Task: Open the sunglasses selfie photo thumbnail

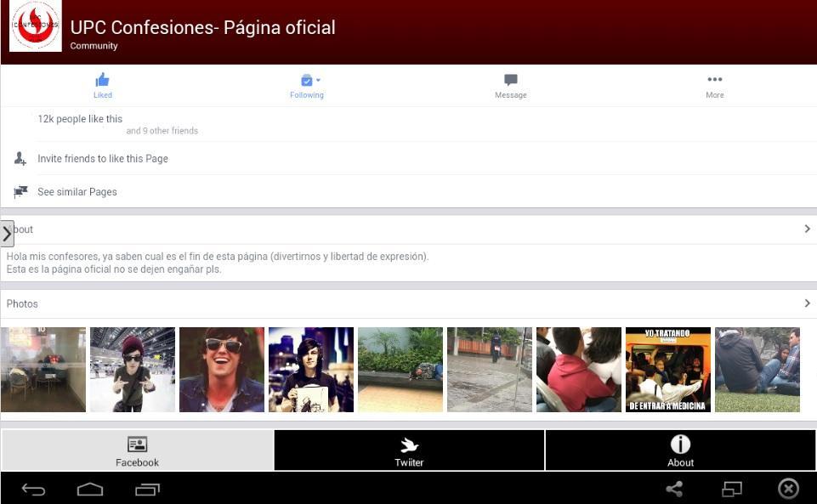Action: coord(221,369)
